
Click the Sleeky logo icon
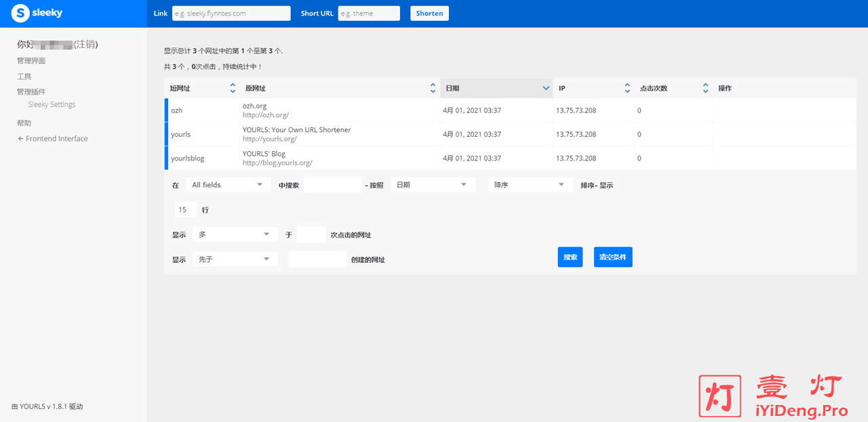pyautogui.click(x=20, y=13)
